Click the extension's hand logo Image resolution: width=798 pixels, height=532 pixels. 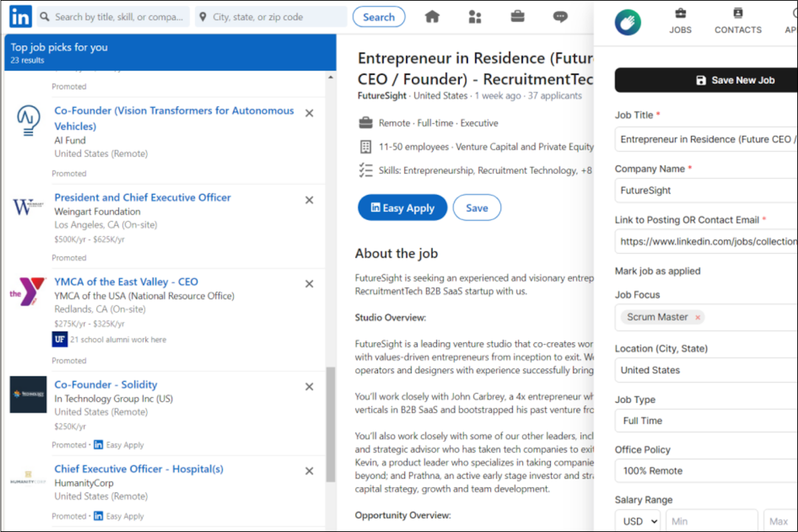pos(628,22)
